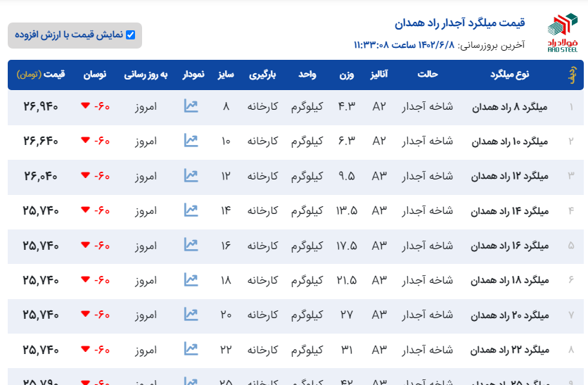Click the قیمت میلگرد آجدار راد همدان title

459,23
